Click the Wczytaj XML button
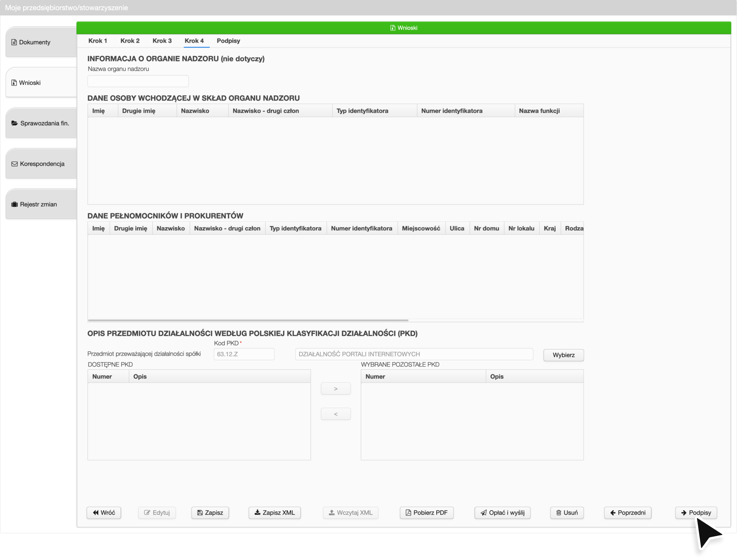 [x=350, y=513]
